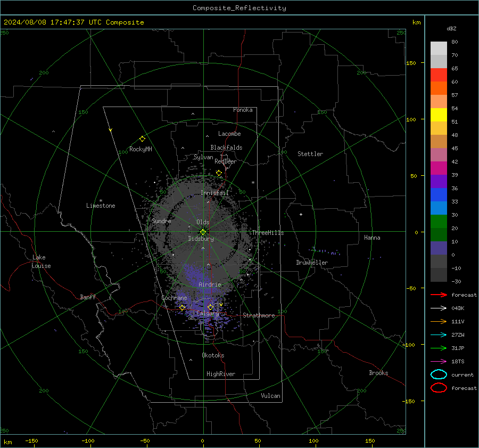Screen dimensions: 479x448
Task: Select the magenta 39-42 dBZ color swatch
Action: [x=439, y=168]
